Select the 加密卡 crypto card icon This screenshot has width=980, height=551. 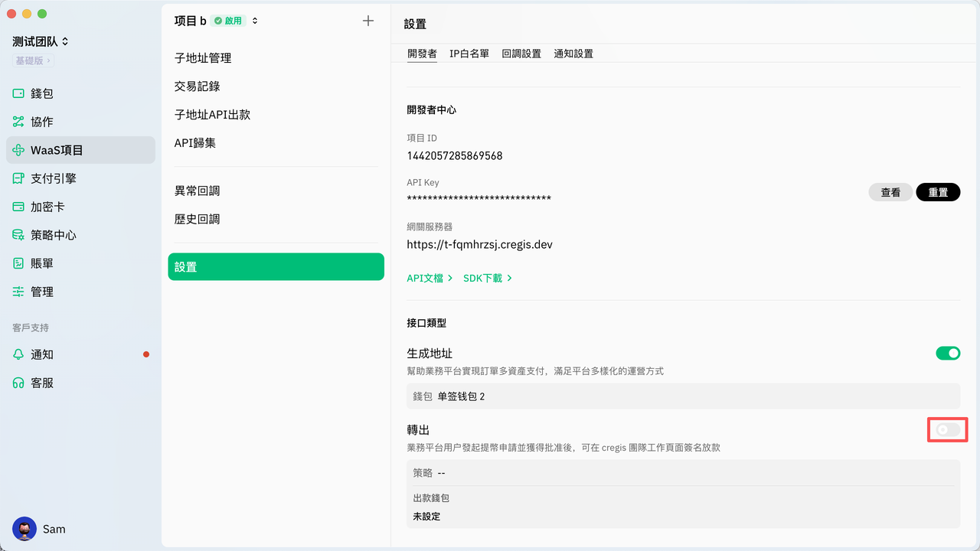pyautogui.click(x=18, y=207)
